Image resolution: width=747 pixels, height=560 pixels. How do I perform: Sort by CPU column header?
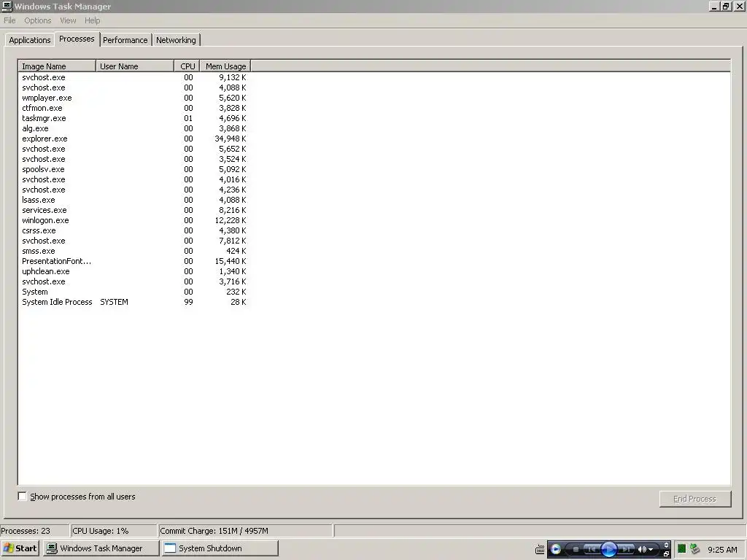click(187, 66)
